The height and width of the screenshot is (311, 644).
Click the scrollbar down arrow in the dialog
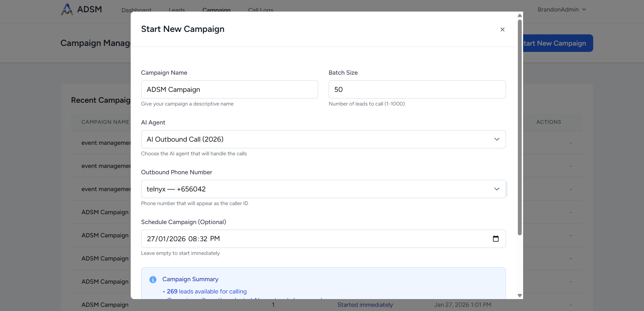point(520,296)
